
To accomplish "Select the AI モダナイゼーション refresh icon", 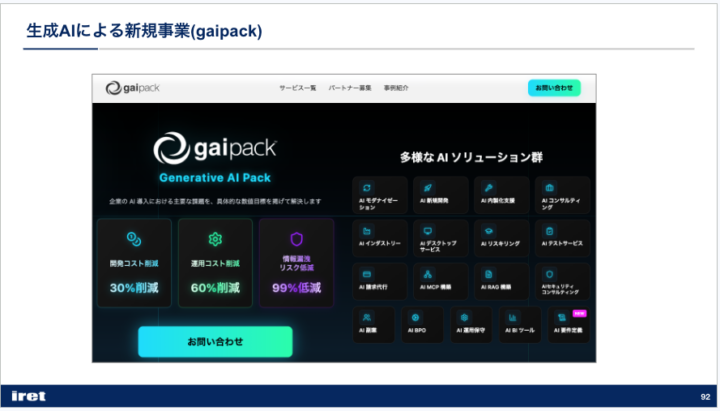I will pyautogui.click(x=367, y=187).
